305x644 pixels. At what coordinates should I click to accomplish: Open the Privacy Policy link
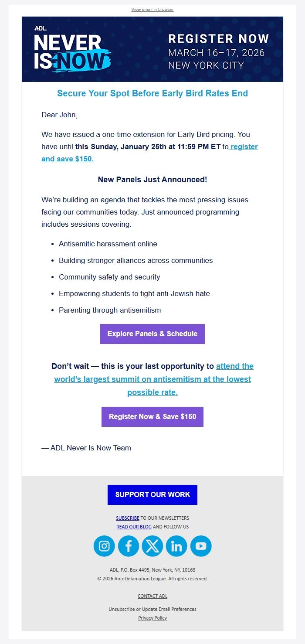152,618
